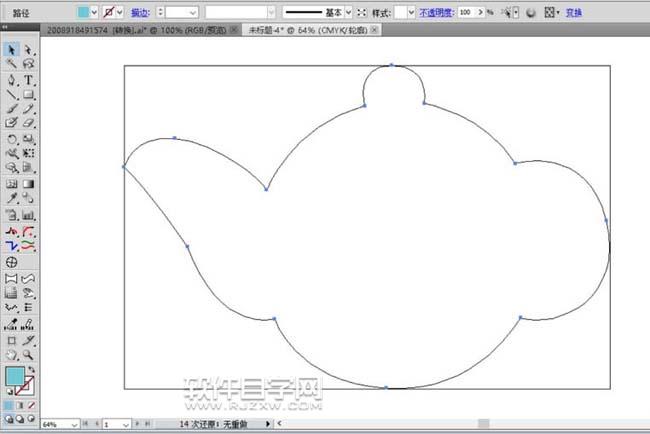Adjust the stroke weight stepper arrows
This screenshot has height=434, width=650.
[160, 12]
